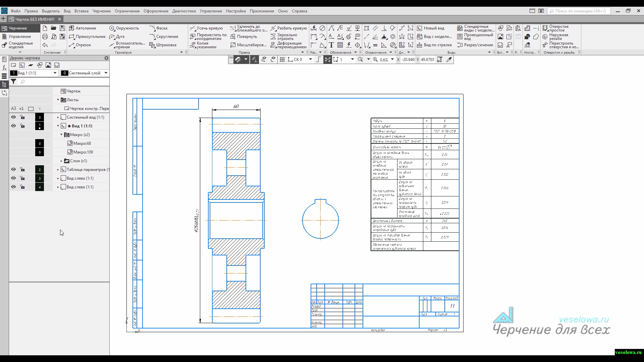Toggle the grid display button
Viewport: 644px width, 362px height.
(x=282, y=60)
